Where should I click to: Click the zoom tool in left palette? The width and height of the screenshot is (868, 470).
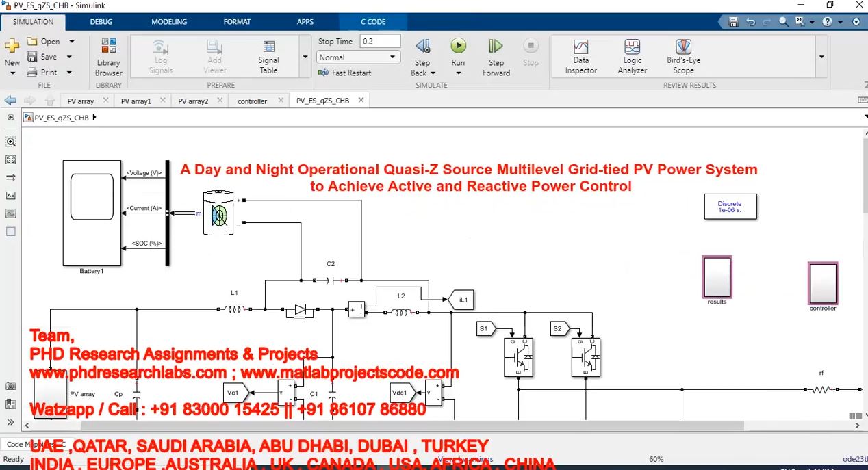point(10,142)
